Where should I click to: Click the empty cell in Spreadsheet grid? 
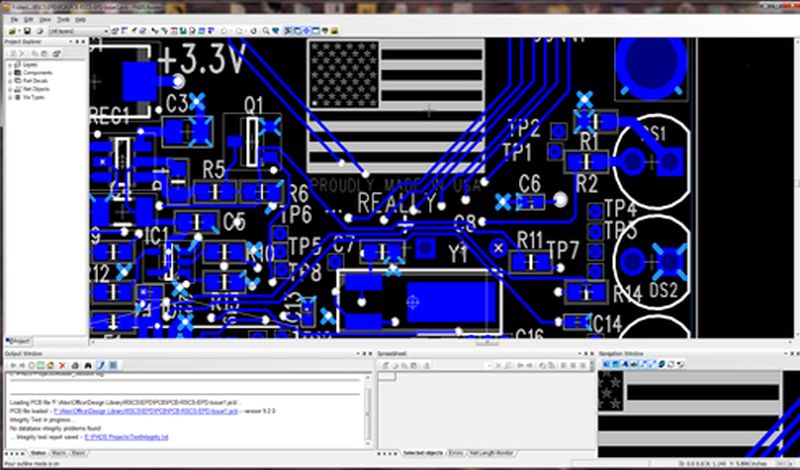[387, 376]
